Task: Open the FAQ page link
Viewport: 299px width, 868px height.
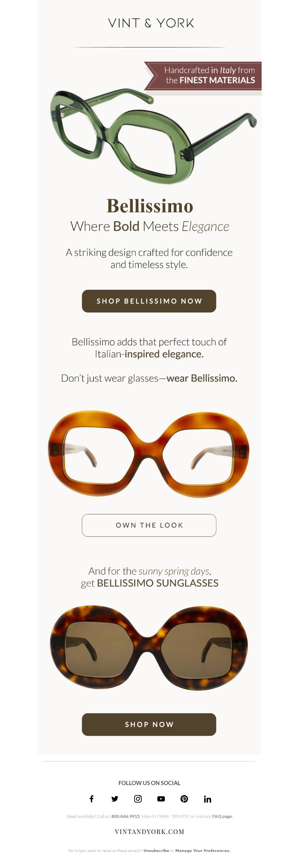Action: click(222, 816)
